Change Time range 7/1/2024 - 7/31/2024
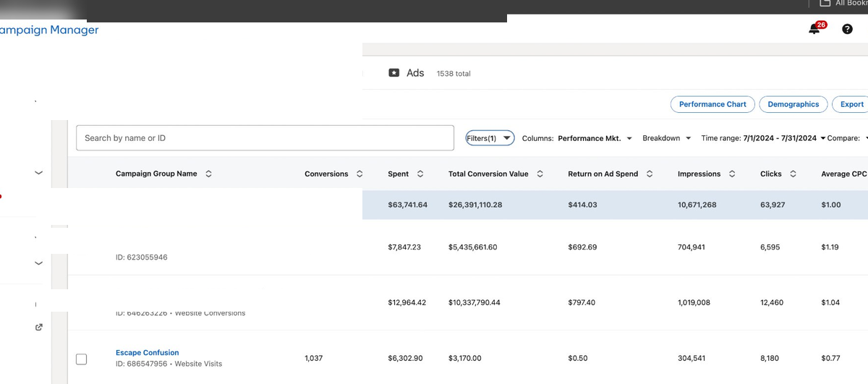Screen dimensions: 868x384 pos(763,138)
